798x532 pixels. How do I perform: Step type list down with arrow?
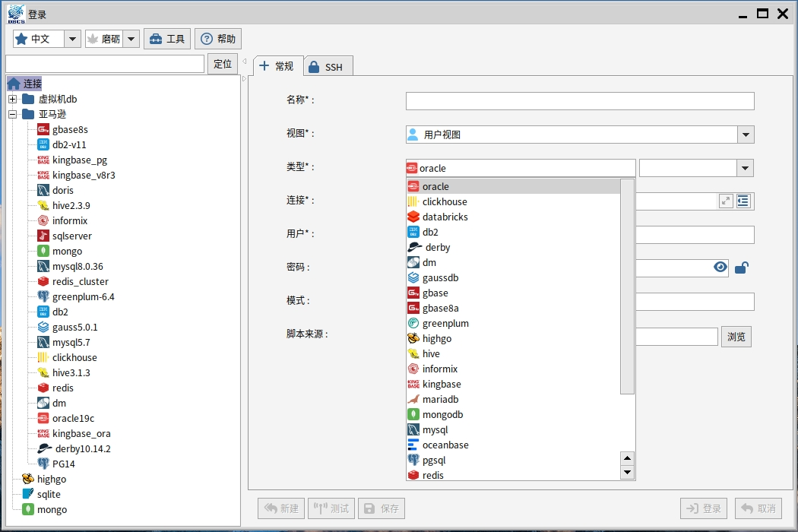[628, 473]
